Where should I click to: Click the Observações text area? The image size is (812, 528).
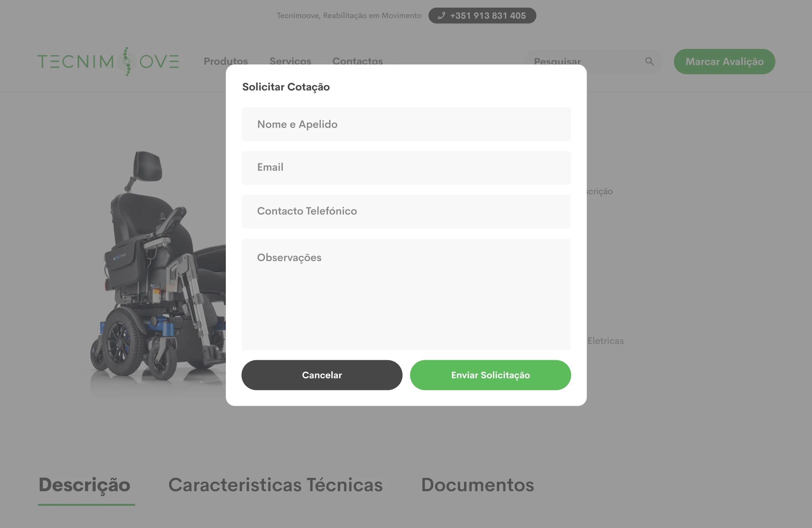(406, 294)
